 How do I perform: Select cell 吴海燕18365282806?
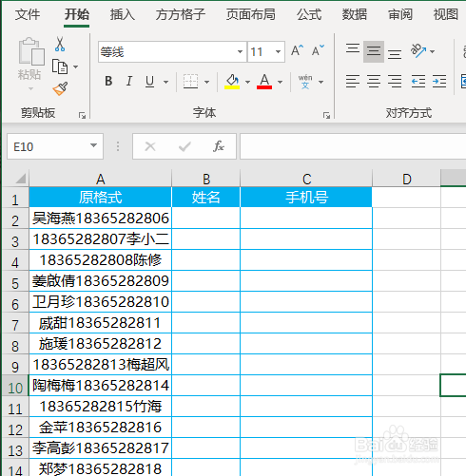point(100,219)
